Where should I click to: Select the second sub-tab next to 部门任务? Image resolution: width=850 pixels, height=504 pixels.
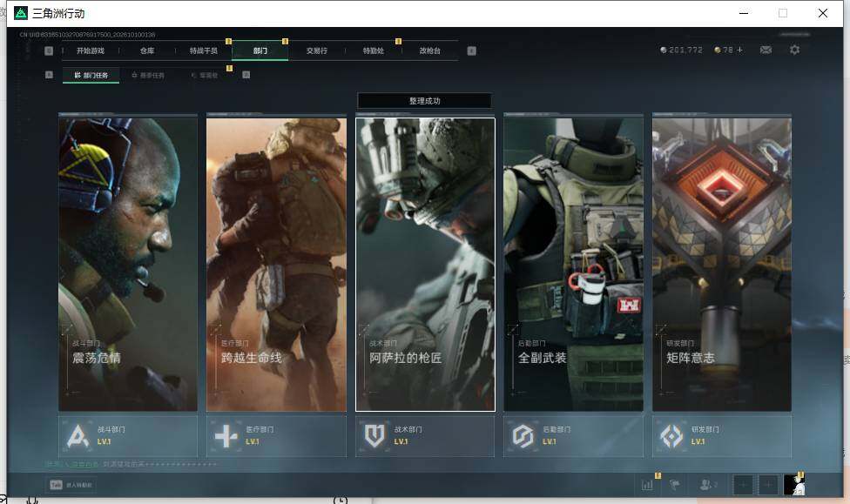tap(148, 76)
